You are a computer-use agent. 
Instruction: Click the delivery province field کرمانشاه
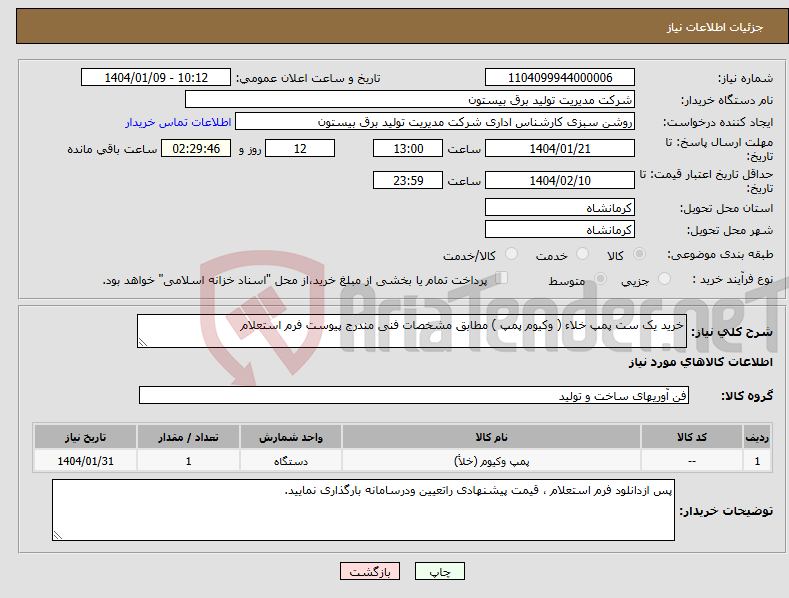point(560,207)
